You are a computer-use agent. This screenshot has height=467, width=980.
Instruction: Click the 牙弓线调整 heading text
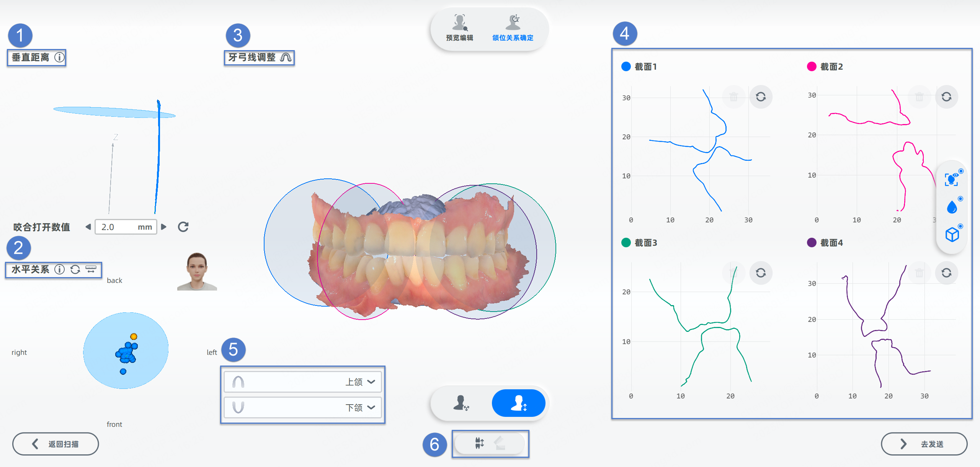point(252,57)
